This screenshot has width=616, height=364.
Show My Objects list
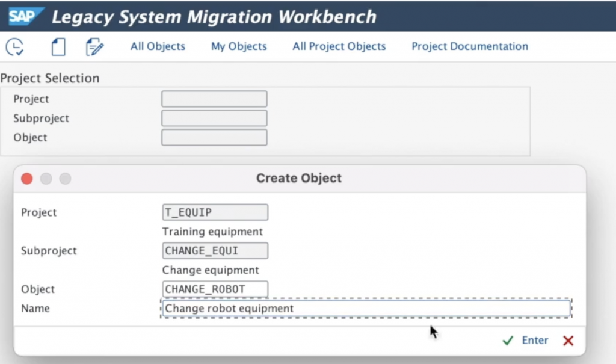[x=239, y=46]
